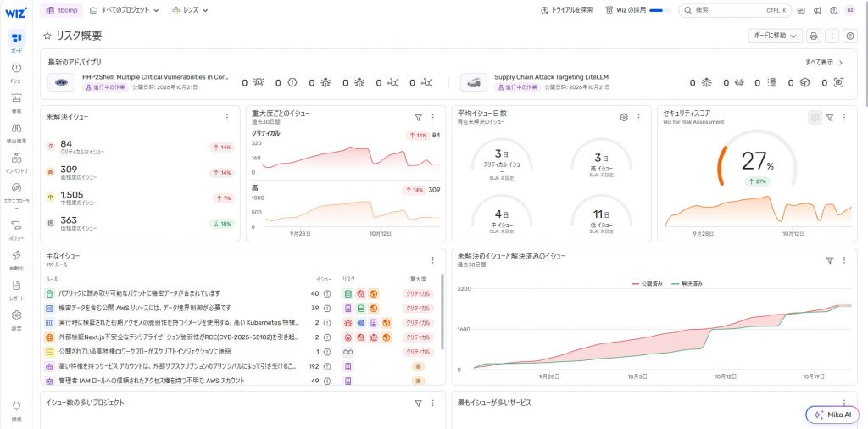Filter the イシュー数の多いプロジェクト widget
Viewport: 868px width, 429px height.
point(419,404)
